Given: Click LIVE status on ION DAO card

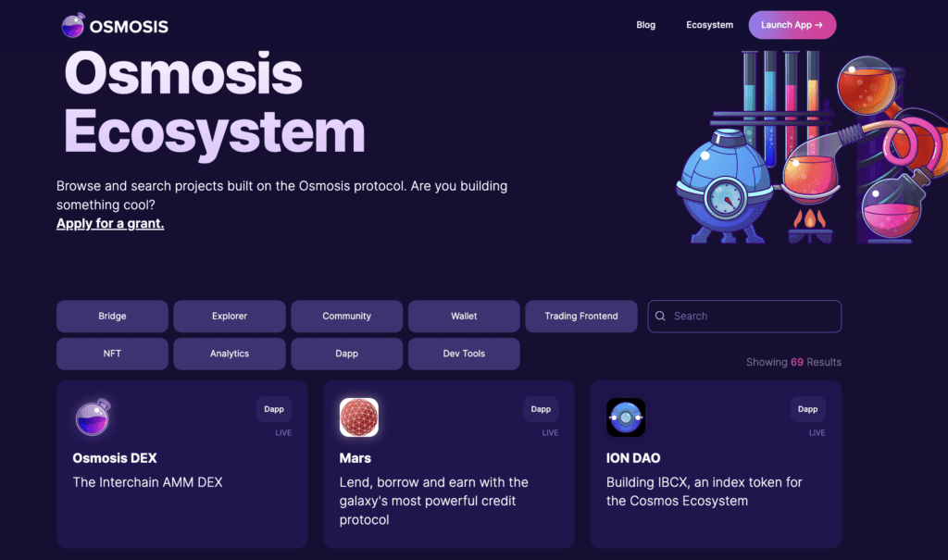Looking at the screenshot, I should pyautogui.click(x=817, y=433).
